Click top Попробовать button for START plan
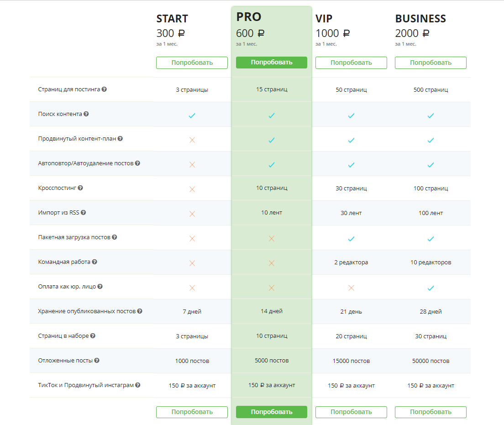This screenshot has width=504, height=425. pos(192,63)
